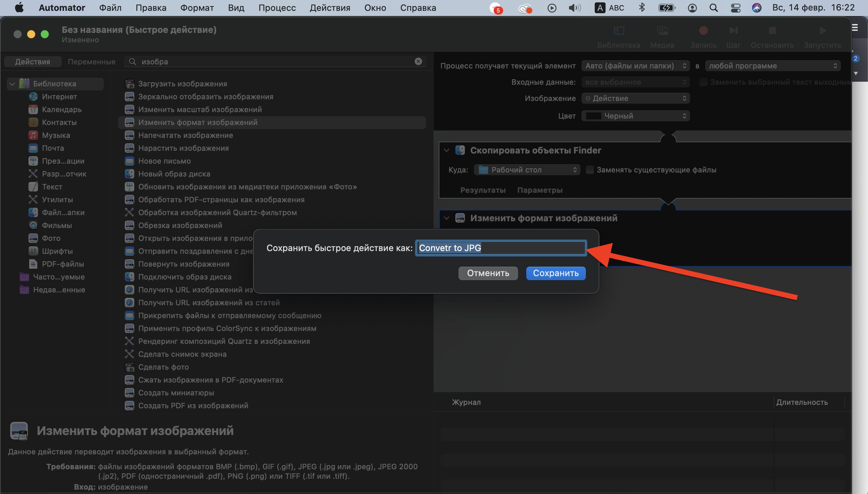Collapse the Библиотека tree
868x494 pixels.
point(12,84)
